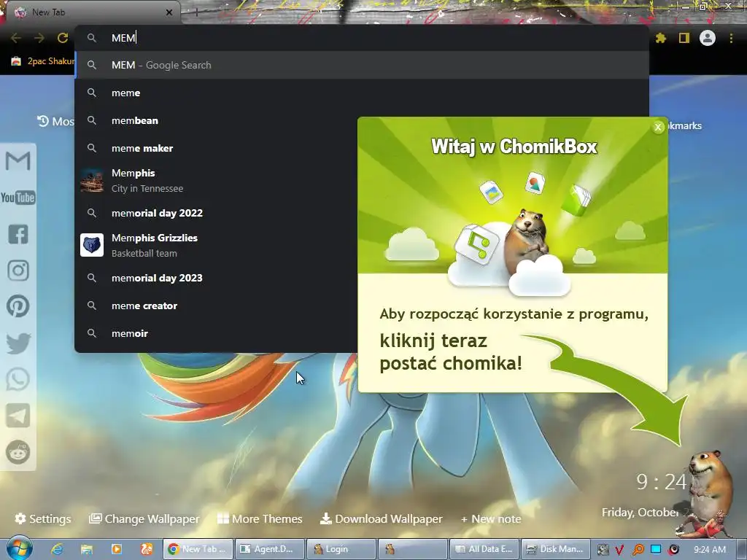Viewport: 747px width, 560px height.
Task: Open YouTube shortcut in left sidebar
Action: click(x=18, y=197)
